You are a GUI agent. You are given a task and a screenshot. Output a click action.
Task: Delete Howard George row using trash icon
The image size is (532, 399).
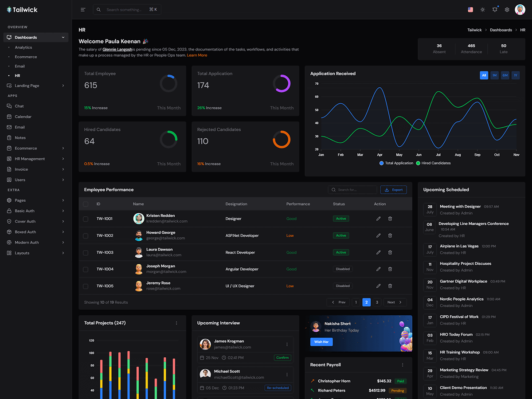[x=390, y=235]
